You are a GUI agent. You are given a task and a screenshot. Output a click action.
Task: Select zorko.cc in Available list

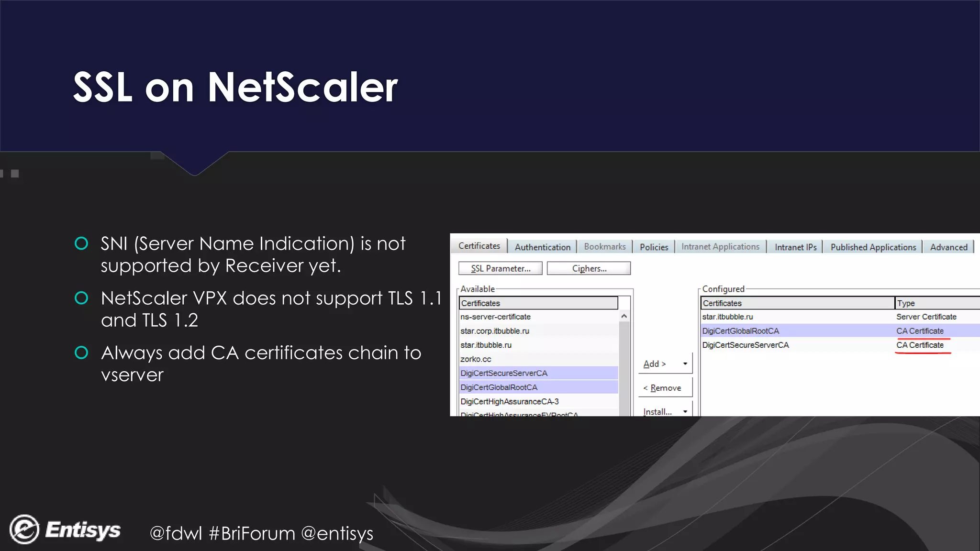(538, 359)
